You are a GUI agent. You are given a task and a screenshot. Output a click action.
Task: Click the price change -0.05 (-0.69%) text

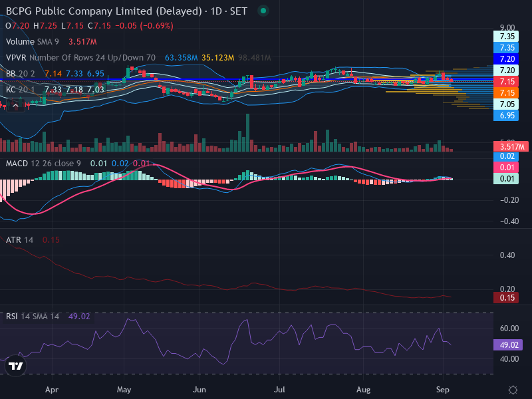tap(144, 26)
